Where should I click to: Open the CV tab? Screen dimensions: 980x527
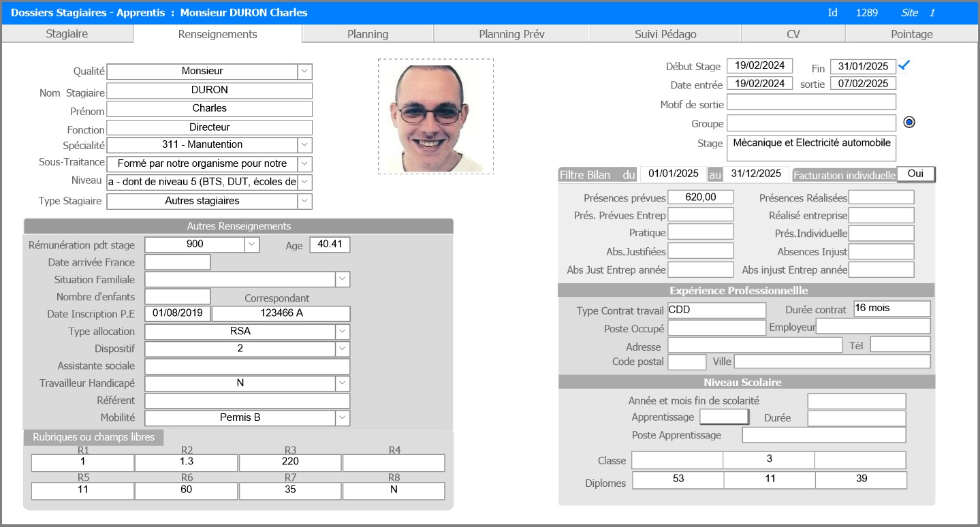pos(793,34)
